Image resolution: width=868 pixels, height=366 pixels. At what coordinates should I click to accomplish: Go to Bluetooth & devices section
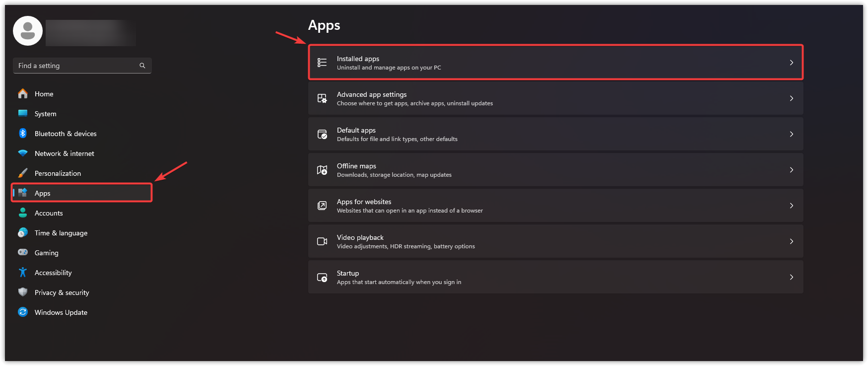(65, 134)
